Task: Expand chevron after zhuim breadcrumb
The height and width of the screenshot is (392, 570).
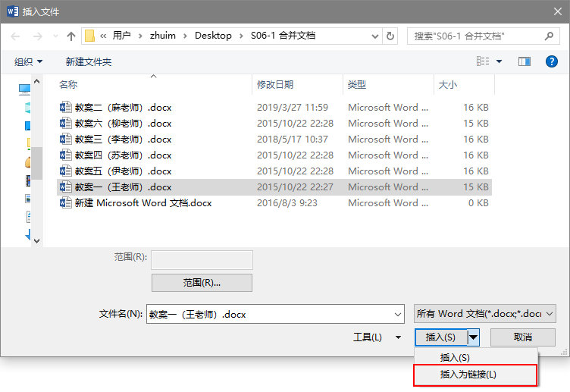Action: (185, 36)
